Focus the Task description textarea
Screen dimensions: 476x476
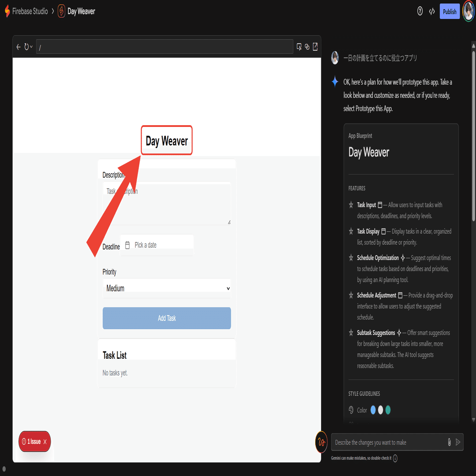click(x=167, y=203)
